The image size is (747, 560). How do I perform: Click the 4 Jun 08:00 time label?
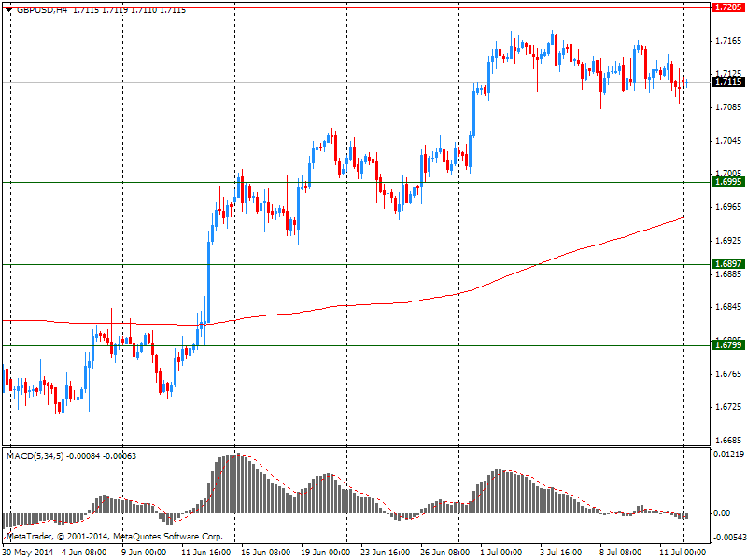point(84,553)
